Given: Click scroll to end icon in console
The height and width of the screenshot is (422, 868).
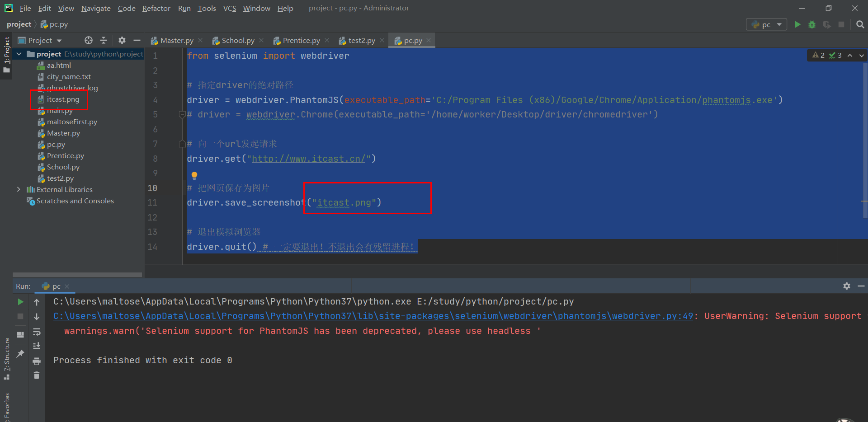Looking at the screenshot, I should [37, 346].
